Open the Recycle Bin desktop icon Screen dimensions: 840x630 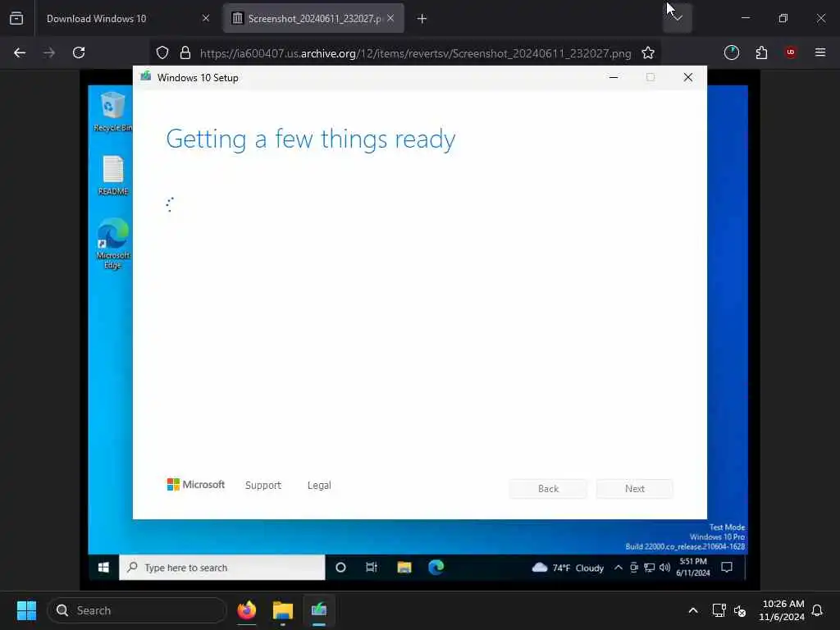tap(112, 112)
